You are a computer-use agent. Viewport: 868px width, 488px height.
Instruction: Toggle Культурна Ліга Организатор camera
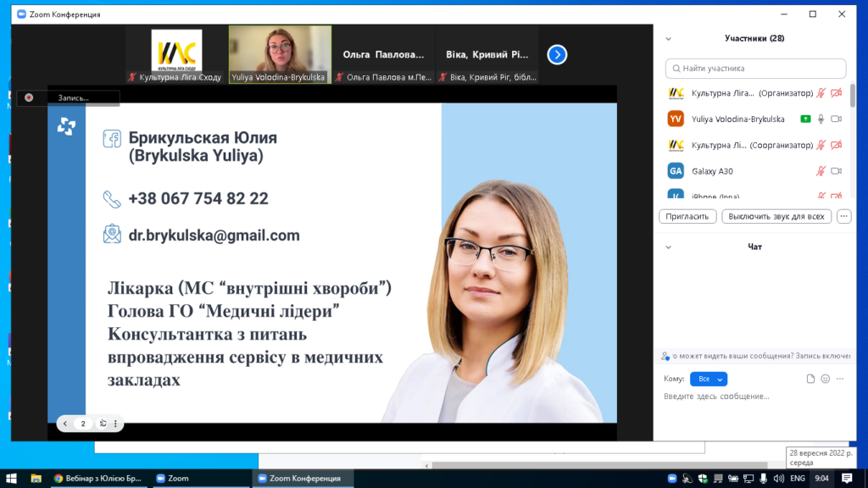pos(837,93)
